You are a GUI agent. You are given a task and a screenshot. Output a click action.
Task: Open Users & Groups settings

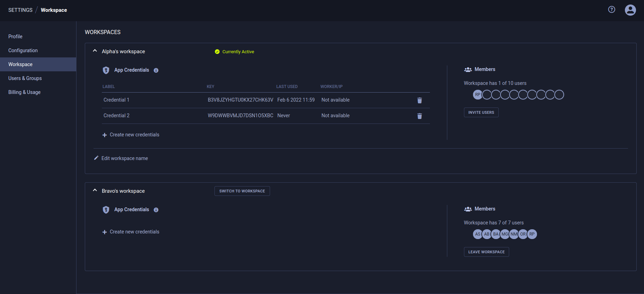click(25, 78)
